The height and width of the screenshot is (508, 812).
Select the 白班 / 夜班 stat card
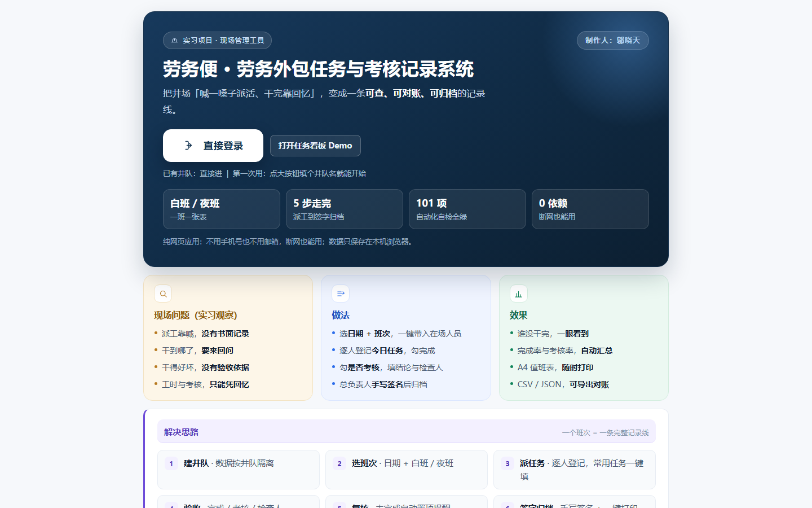[222, 209]
